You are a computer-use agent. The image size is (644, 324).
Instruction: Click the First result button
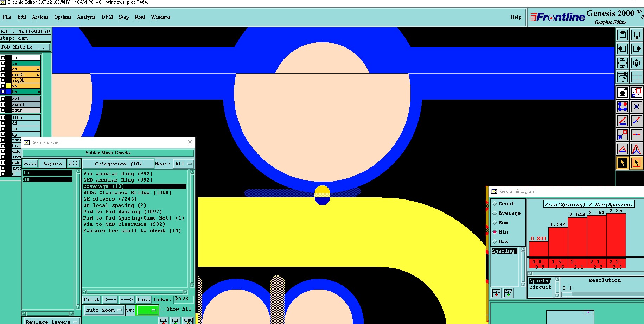(x=91, y=299)
